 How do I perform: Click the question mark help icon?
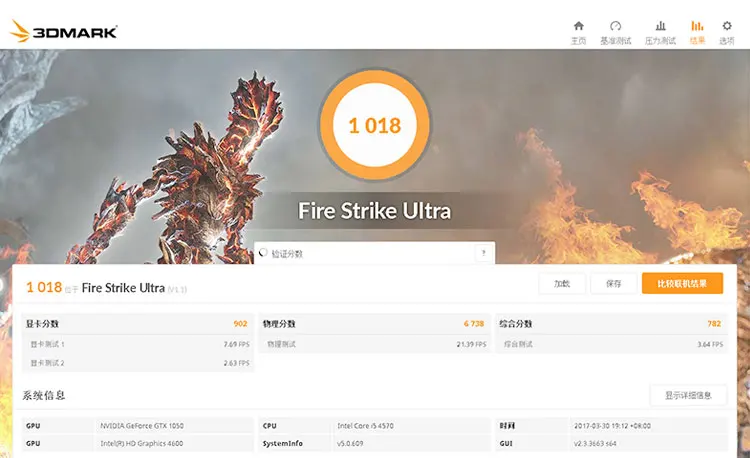483,253
